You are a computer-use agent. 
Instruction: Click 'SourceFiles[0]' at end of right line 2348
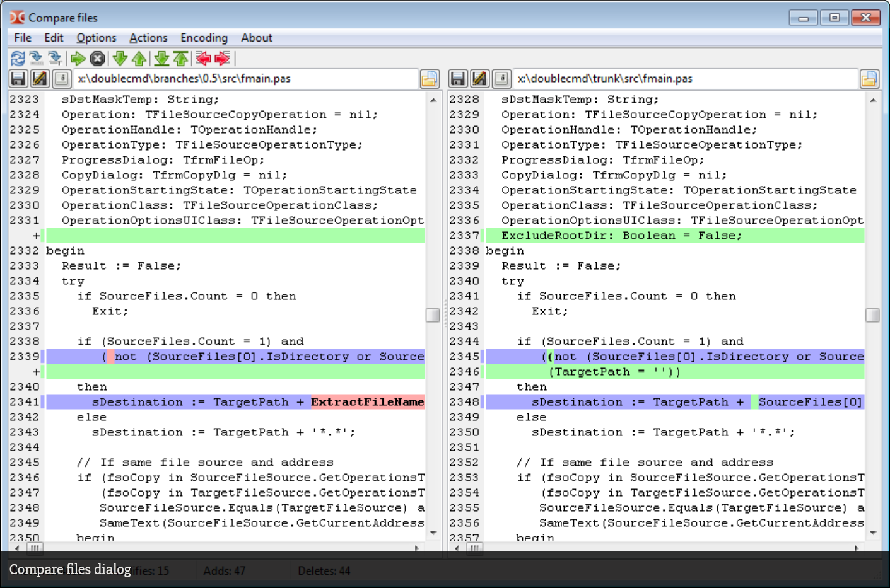tap(810, 402)
